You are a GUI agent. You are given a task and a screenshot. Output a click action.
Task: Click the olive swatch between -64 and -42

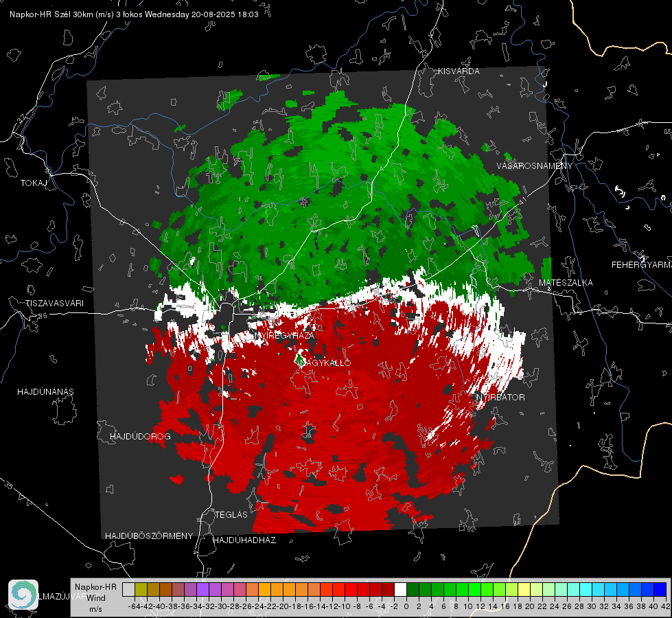click(141, 589)
